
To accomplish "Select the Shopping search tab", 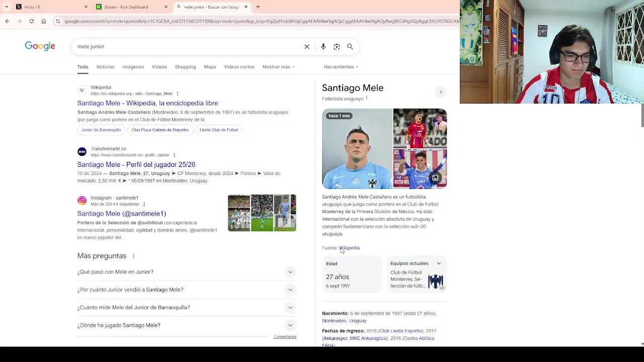I will pos(185,67).
